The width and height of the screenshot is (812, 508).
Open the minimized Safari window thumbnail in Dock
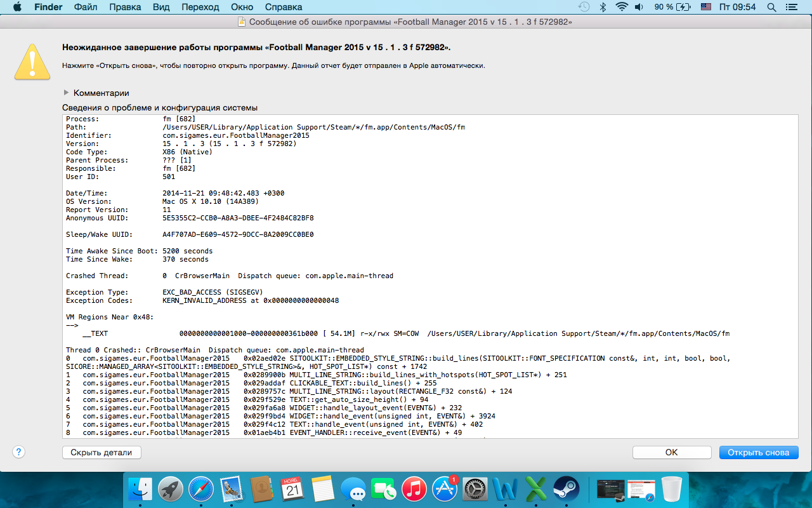[641, 490]
